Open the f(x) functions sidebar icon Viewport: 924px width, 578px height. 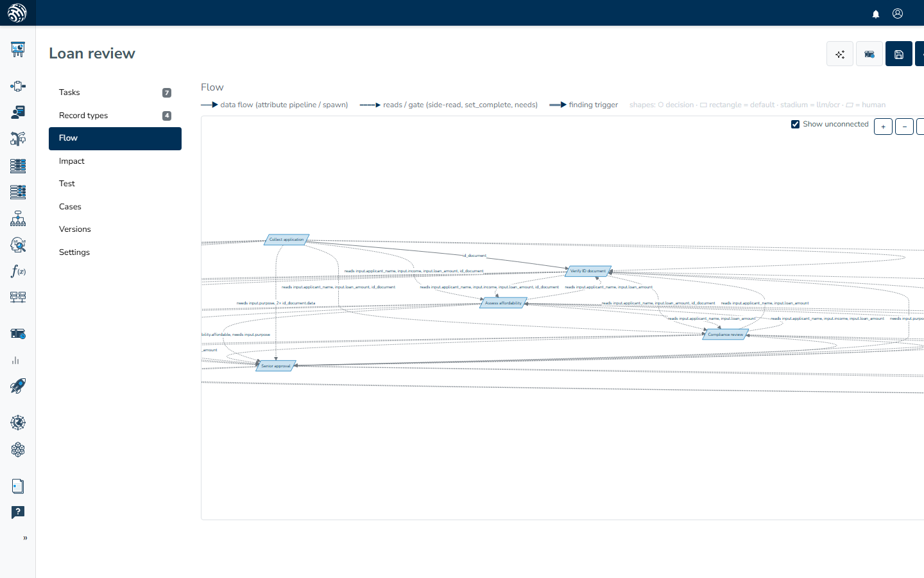18,271
